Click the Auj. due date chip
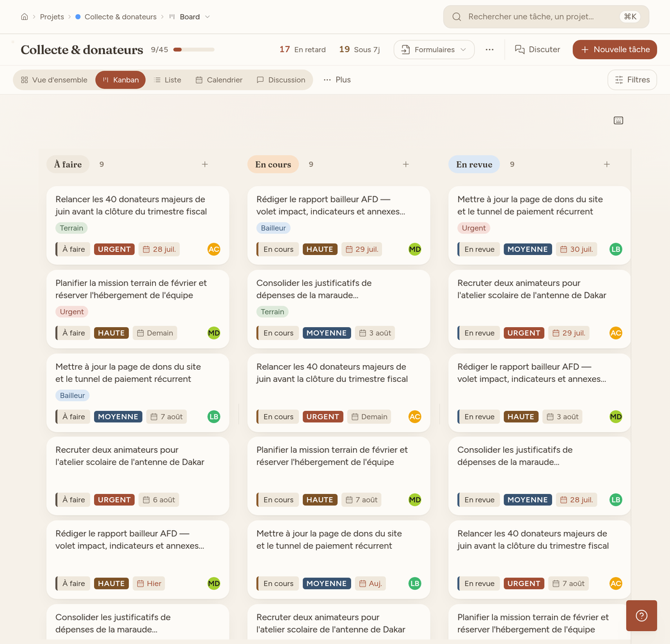Screen dimensions: 670x644 point(370,583)
